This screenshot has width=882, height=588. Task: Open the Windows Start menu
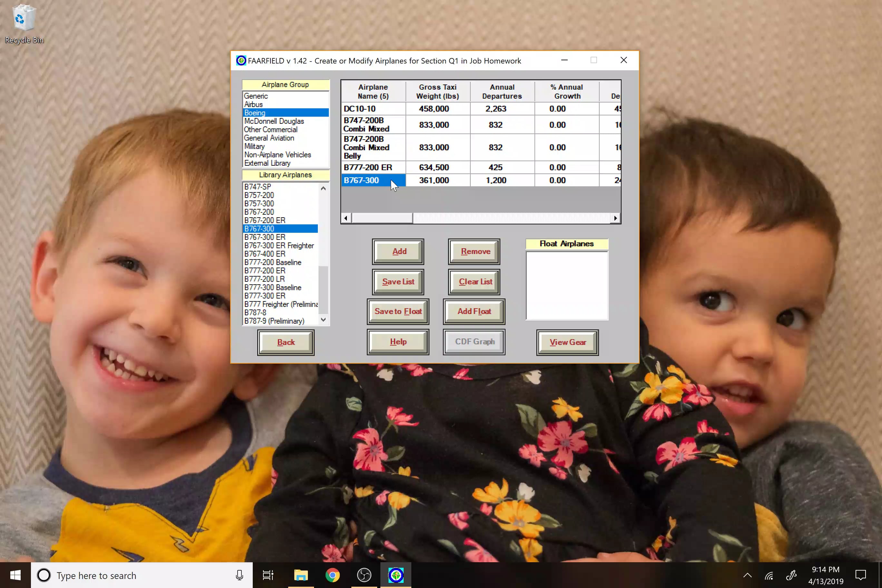(x=15, y=575)
